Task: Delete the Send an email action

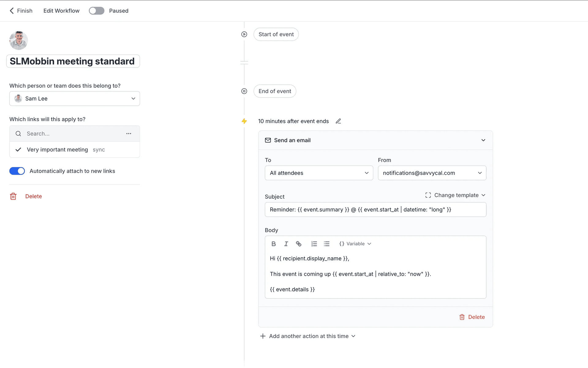Action: pos(472,317)
